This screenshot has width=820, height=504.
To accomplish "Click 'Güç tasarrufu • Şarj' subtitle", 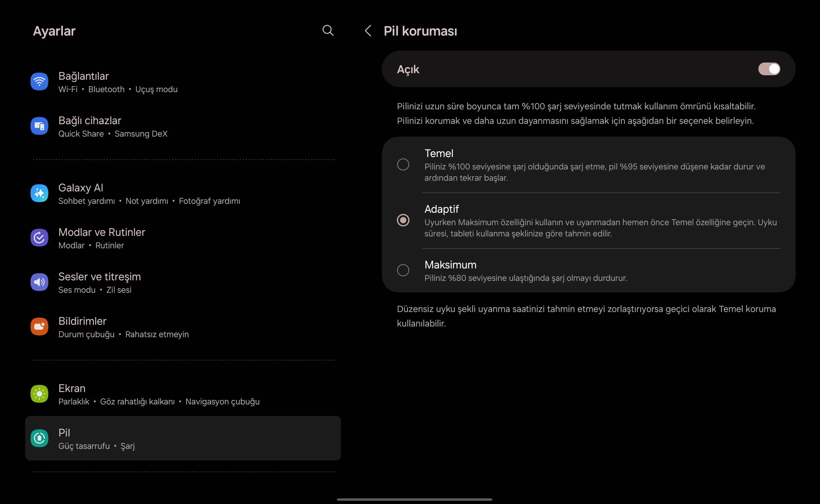I will (x=97, y=446).
